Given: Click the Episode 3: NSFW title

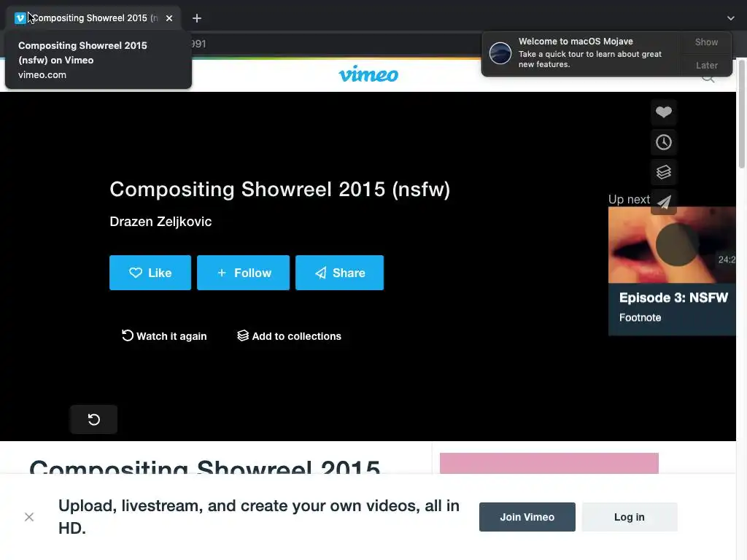Looking at the screenshot, I should [x=673, y=297].
